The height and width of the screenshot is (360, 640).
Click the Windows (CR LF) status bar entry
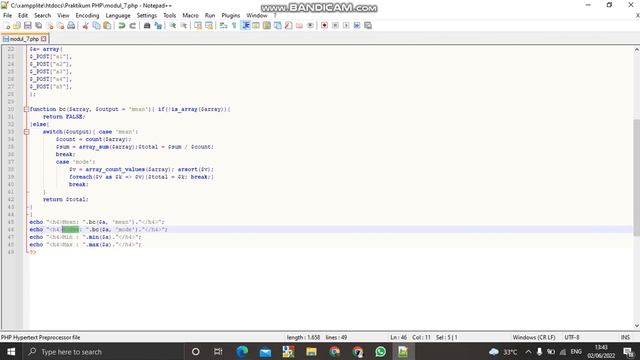point(534,338)
